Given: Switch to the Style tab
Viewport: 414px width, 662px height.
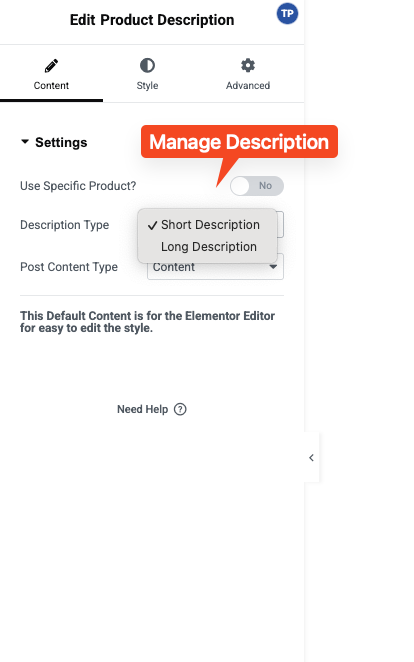Looking at the screenshot, I should pos(147,74).
